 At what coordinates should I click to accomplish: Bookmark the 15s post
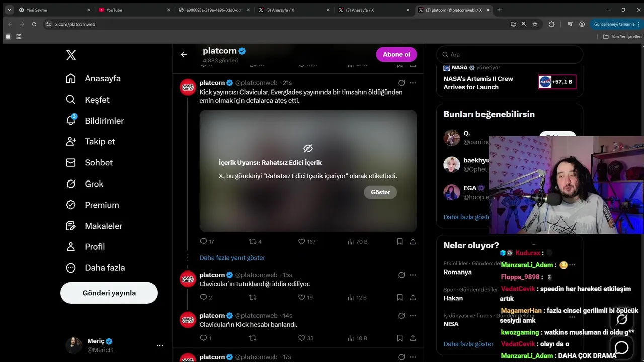pos(400,297)
